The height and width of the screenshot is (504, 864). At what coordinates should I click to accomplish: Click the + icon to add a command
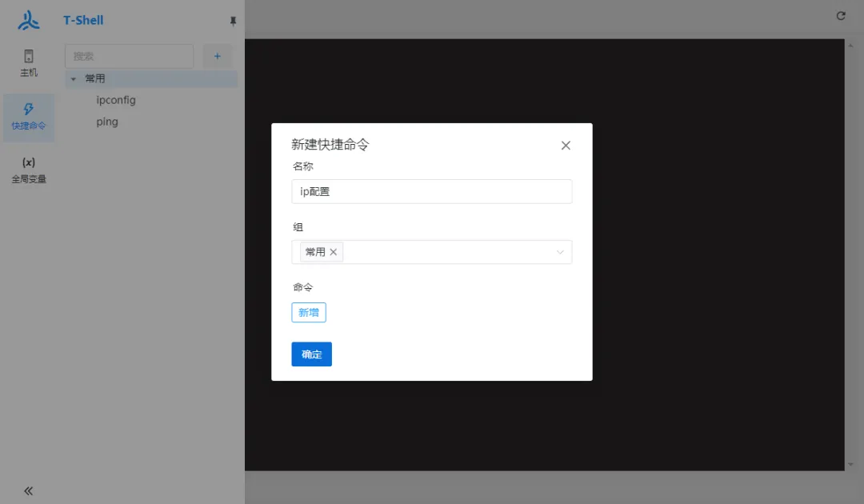click(x=217, y=56)
